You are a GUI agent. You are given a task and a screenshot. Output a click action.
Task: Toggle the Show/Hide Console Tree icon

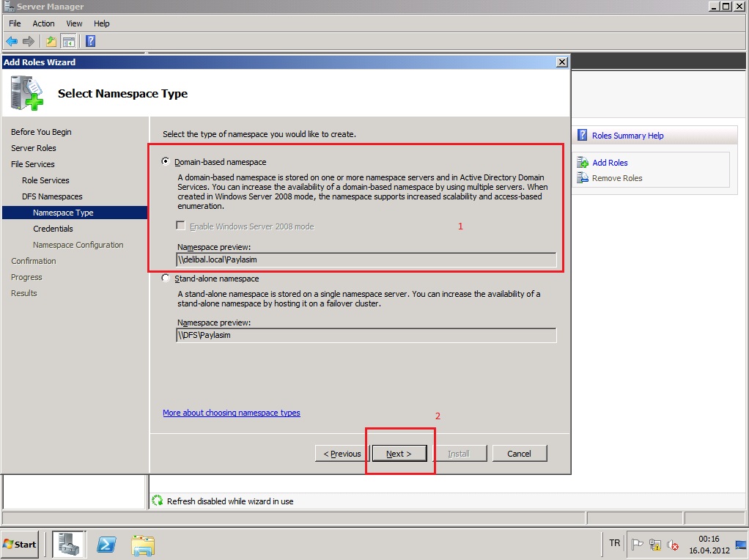pos(68,42)
